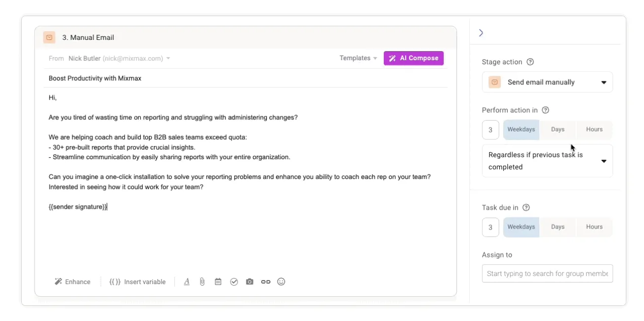Collapse the side panel with chevron

[x=481, y=33]
